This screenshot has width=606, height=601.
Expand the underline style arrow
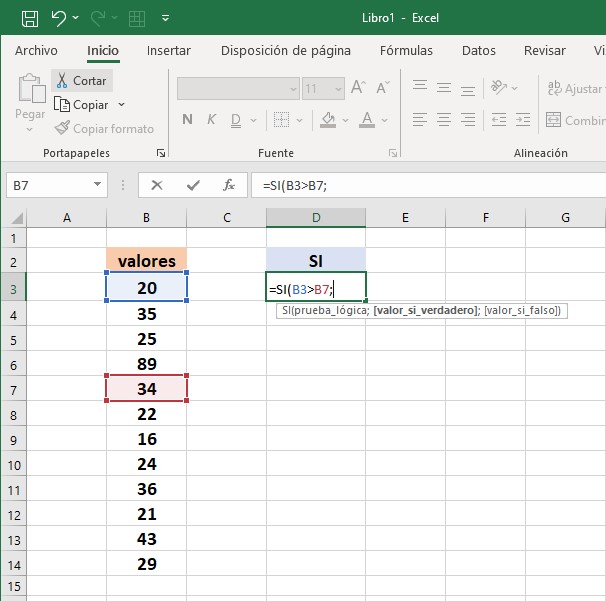[254, 120]
